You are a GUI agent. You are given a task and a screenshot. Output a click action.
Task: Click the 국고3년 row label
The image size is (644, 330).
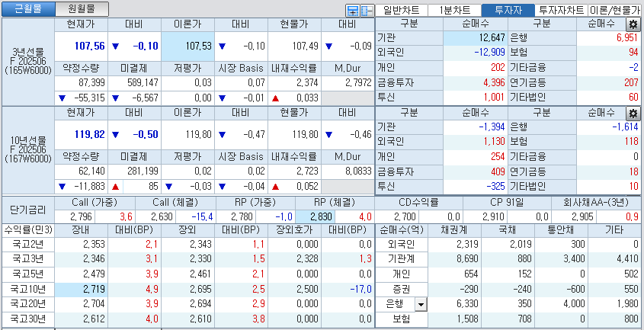point(28,259)
